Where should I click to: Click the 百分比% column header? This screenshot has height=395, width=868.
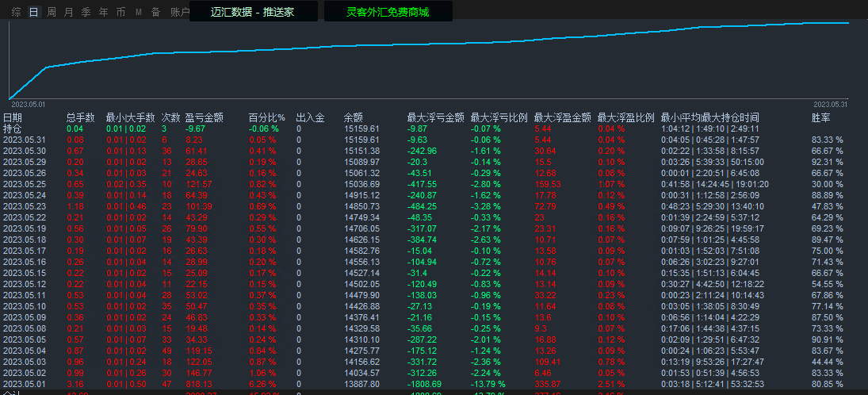(267, 117)
